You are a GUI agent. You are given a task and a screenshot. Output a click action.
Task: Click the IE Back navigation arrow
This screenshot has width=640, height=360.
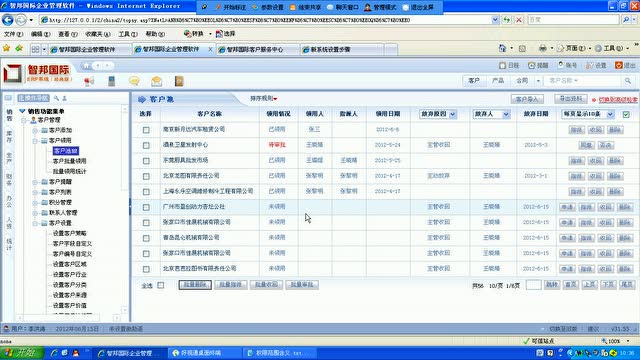pos(7,20)
